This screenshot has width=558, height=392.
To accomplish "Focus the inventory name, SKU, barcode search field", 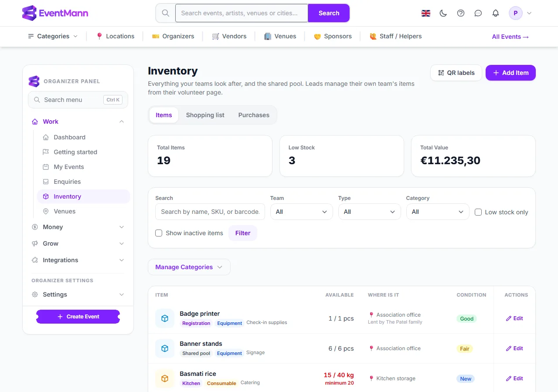I will click(x=210, y=212).
